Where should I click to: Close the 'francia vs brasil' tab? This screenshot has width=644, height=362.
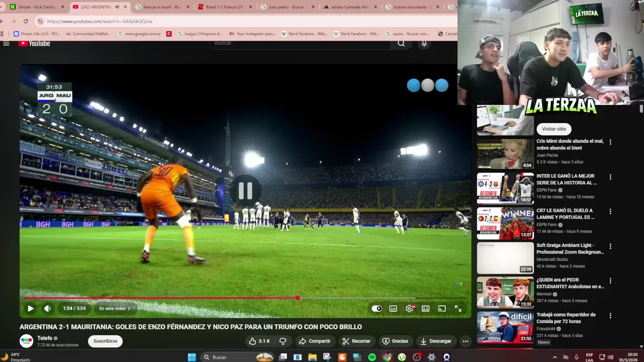click(x=188, y=7)
